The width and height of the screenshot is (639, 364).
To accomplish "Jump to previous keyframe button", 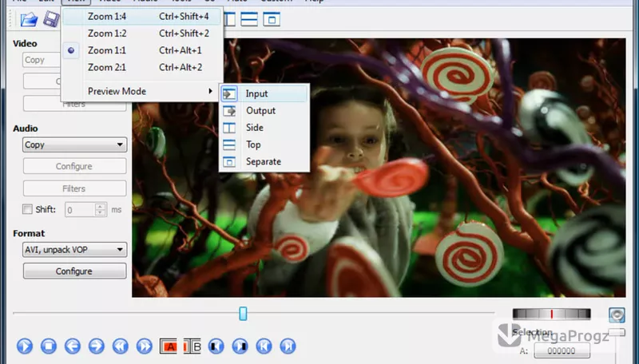I will click(x=121, y=346).
